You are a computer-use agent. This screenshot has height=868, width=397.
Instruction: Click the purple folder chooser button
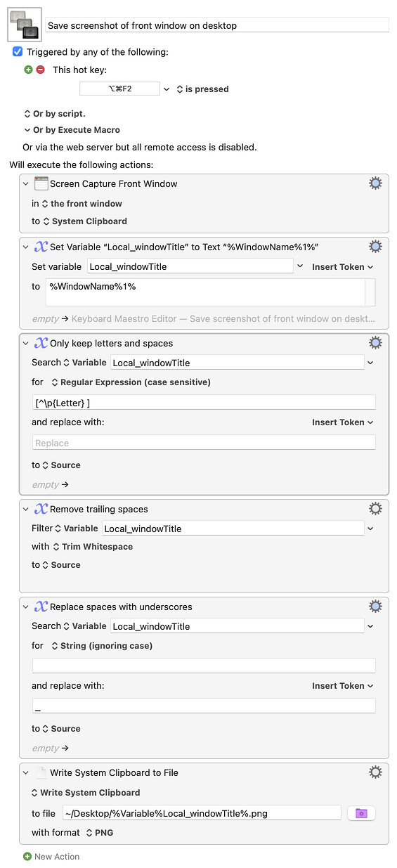pyautogui.click(x=361, y=813)
